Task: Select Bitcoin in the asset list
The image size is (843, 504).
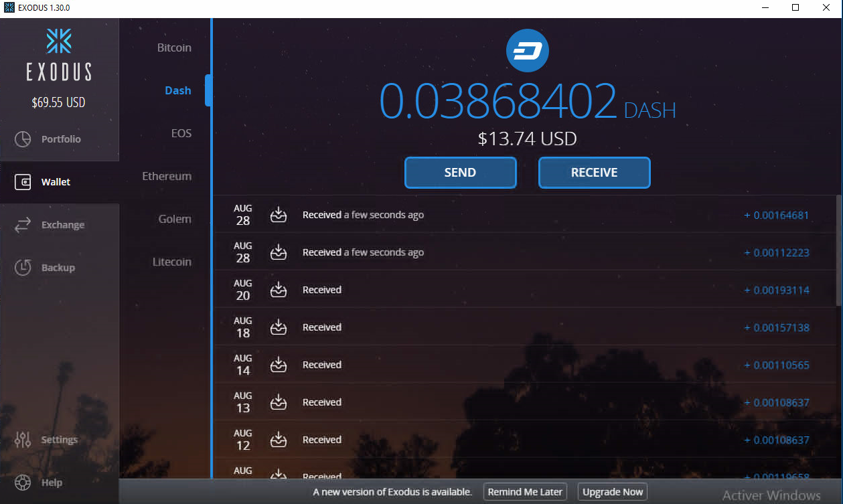Action: 174,48
